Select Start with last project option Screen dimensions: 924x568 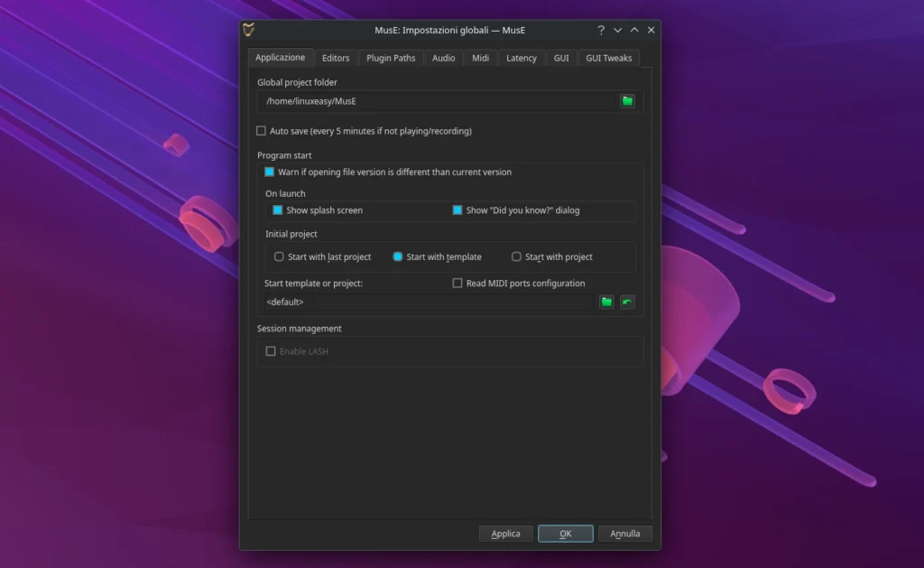click(280, 256)
